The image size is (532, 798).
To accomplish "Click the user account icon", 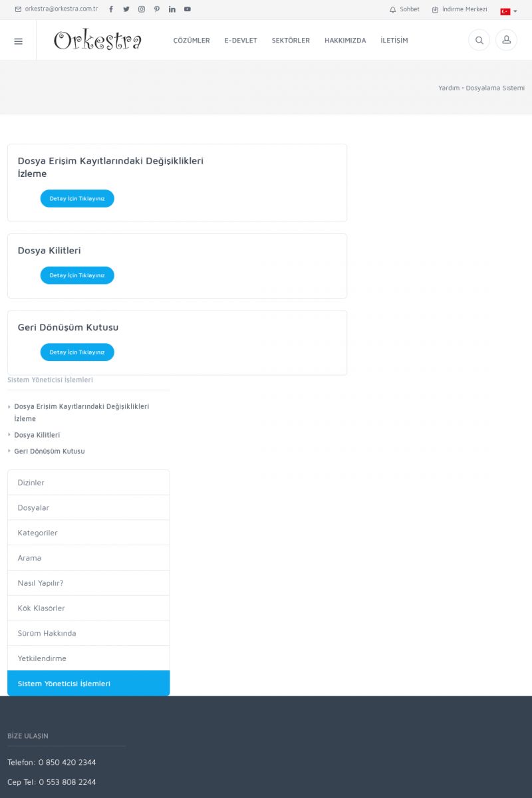I will pos(506,41).
